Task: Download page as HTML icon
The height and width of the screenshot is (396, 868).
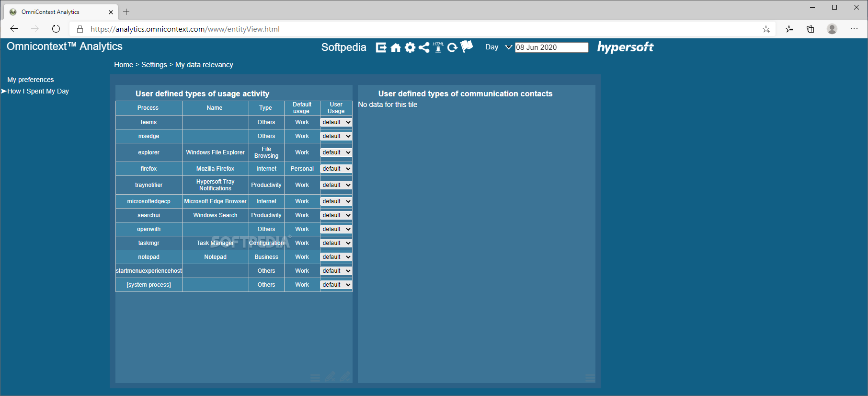Action: point(438,47)
